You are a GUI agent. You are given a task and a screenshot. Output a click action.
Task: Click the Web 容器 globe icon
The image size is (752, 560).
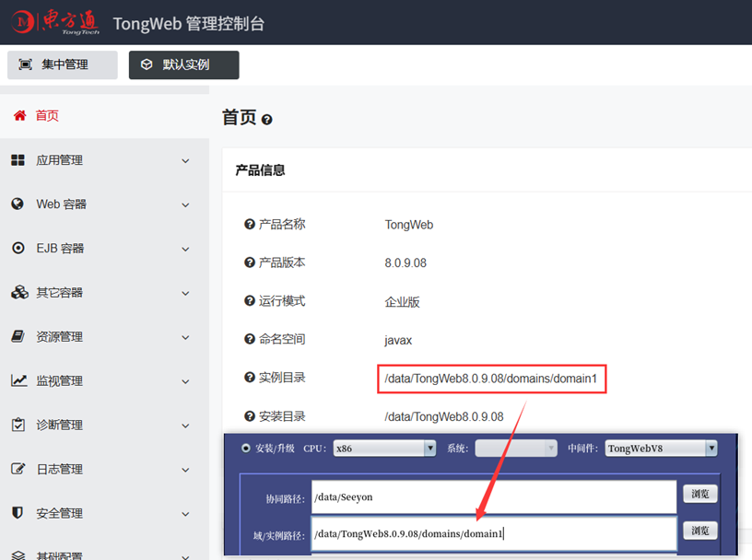tap(18, 204)
